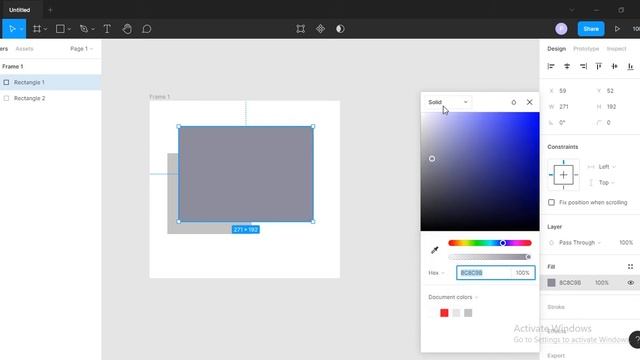
Task: Open the Pen tool dropdown arrow
Action: (x=93, y=29)
